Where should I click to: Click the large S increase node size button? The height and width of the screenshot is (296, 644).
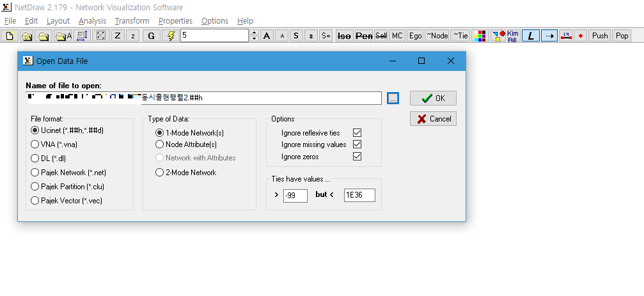pyautogui.click(x=296, y=36)
